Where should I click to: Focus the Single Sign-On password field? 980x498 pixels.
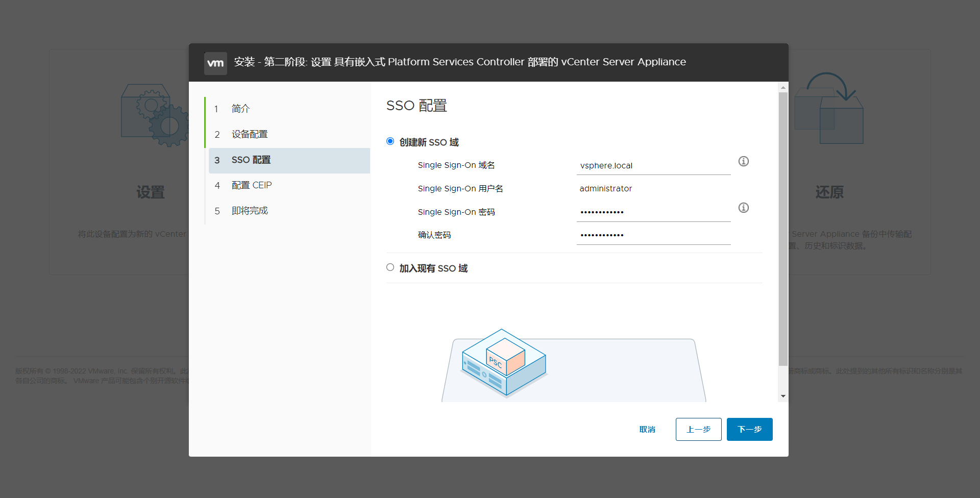click(654, 212)
